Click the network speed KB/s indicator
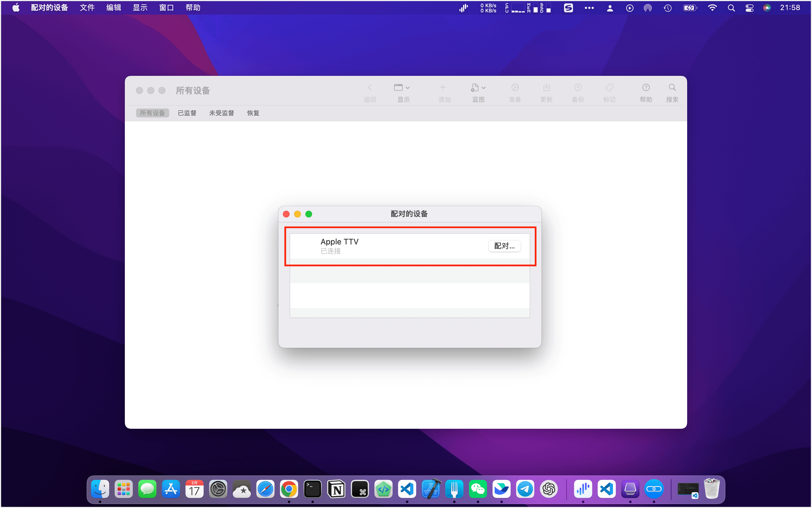The image size is (812, 508). [488, 8]
